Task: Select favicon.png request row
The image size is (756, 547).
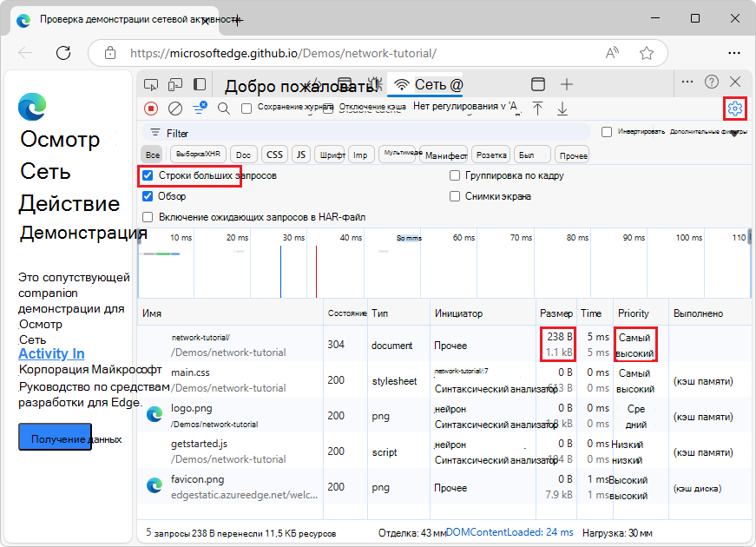Action: pyautogui.click(x=444, y=487)
